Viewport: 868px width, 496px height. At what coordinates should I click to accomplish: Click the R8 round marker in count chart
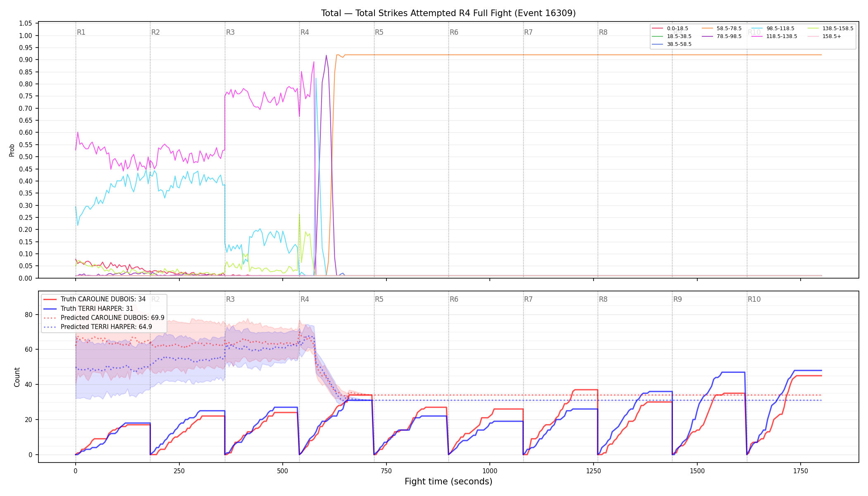(x=603, y=299)
